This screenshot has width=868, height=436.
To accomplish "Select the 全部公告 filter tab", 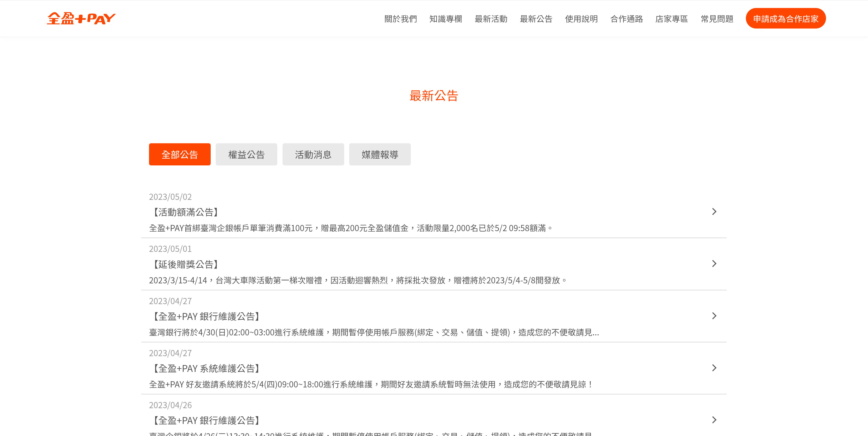I will click(180, 154).
